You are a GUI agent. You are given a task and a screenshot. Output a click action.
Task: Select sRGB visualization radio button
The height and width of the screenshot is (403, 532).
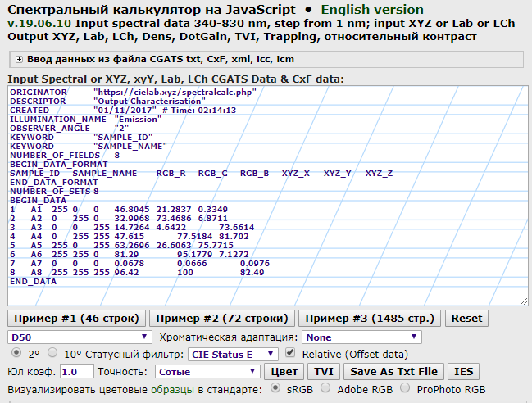click(275, 388)
